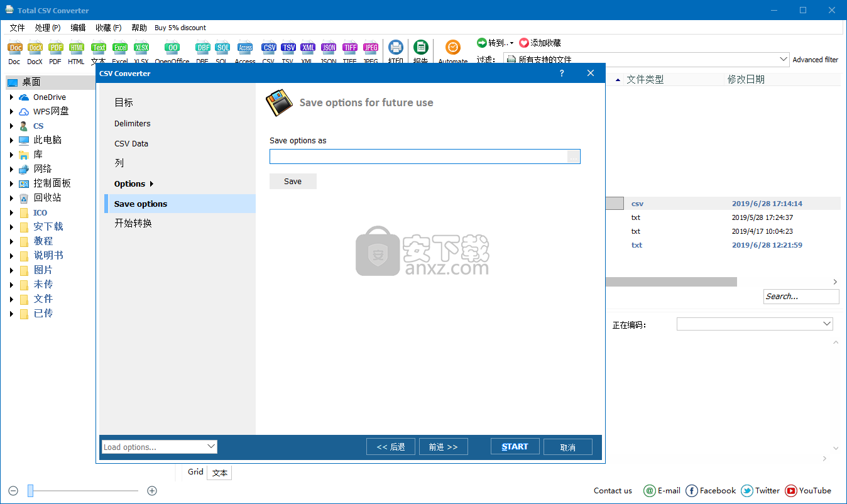Select the OpenOffice conversion icon
The width and height of the screenshot is (847, 504).
[x=172, y=47]
